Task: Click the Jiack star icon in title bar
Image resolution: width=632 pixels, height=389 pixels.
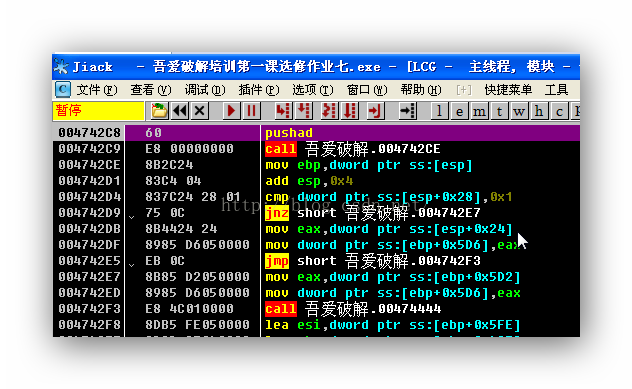Action: [x=61, y=67]
